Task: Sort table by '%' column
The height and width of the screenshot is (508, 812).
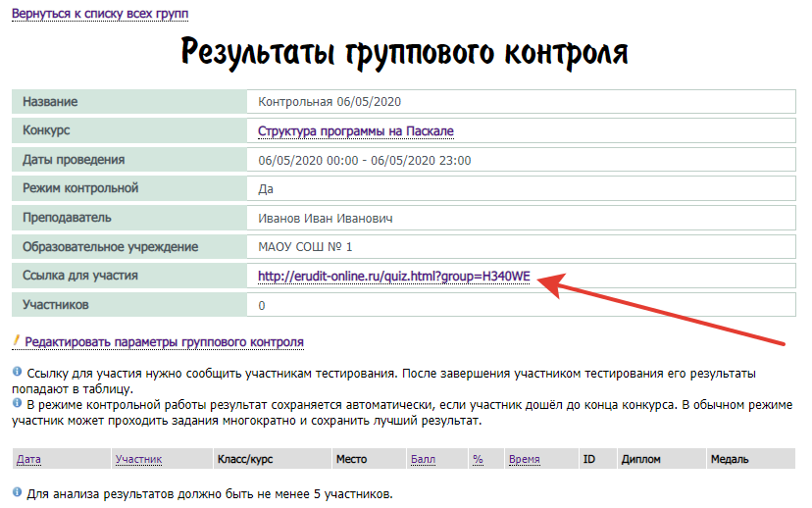Action: point(478,459)
